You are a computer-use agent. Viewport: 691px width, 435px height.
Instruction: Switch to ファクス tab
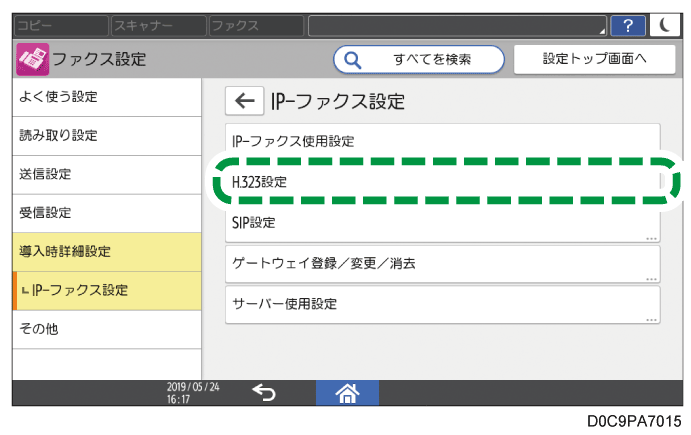pos(256,26)
